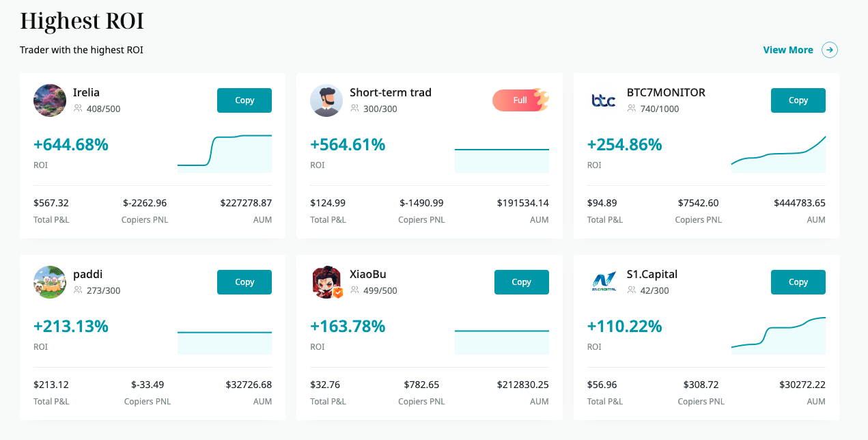Click the arrow icon next to View More
868x440 pixels.
coord(829,50)
